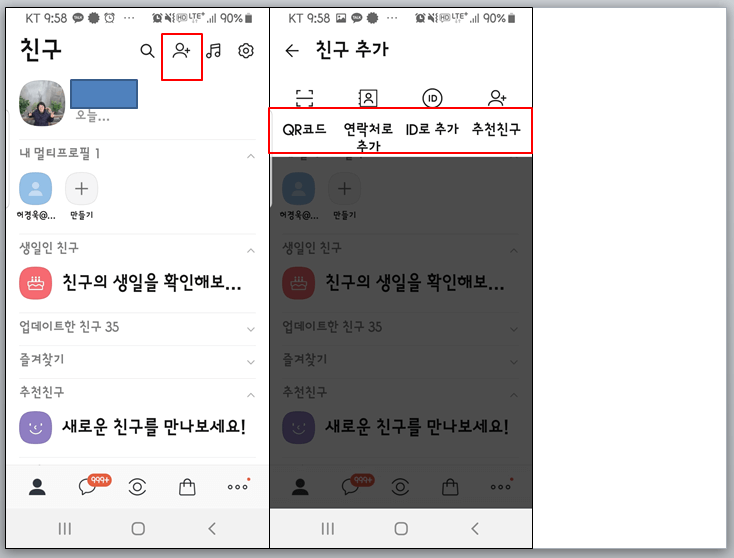Image resolution: width=734 pixels, height=558 pixels.
Task: Tap dimmed 생일인 친구 chevron in right screen
Action: (x=514, y=251)
